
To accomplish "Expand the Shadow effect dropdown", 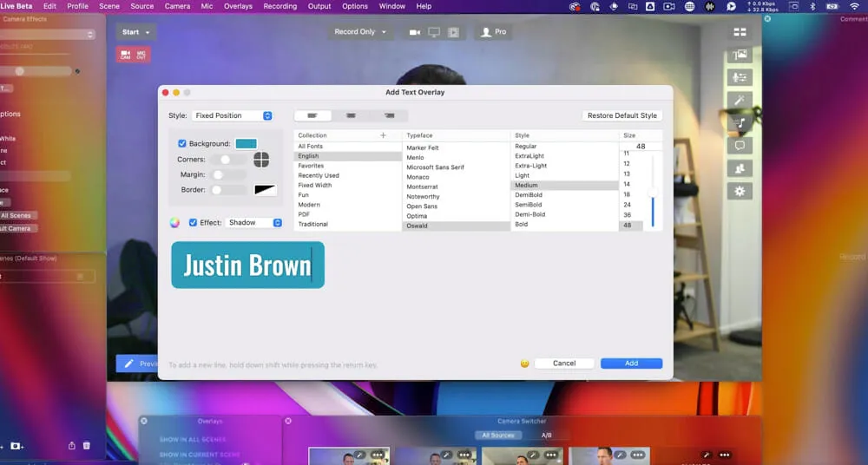I will coord(254,223).
